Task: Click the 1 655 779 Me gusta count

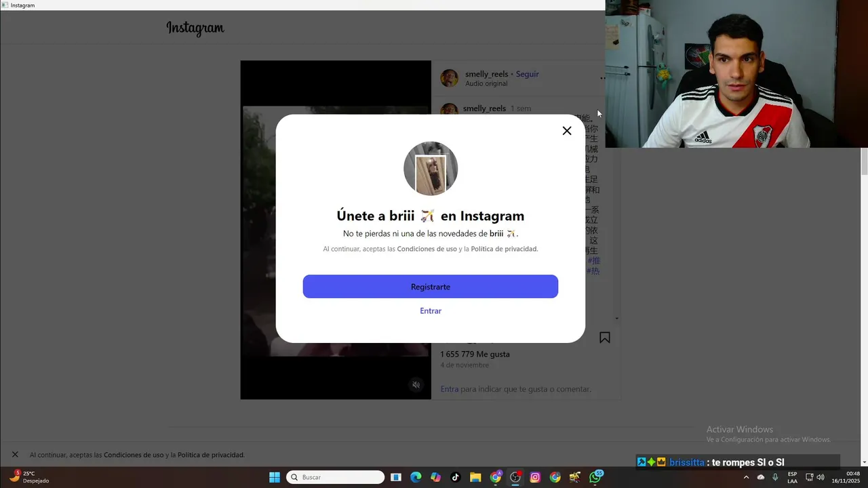Action: [475, 354]
